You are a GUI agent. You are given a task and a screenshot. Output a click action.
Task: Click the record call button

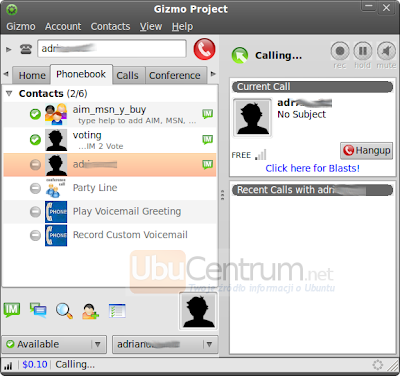[340, 51]
